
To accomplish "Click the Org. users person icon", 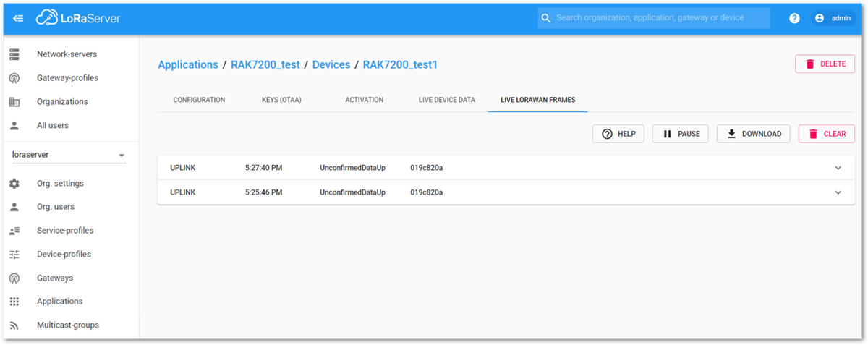I will tap(14, 207).
